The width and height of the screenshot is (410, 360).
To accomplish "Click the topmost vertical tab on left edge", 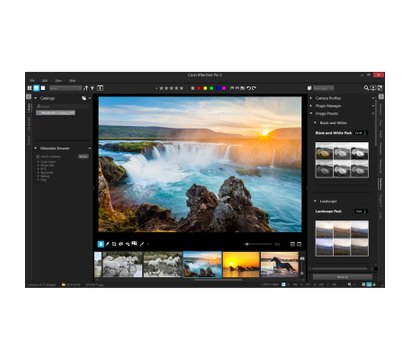I will tap(29, 108).
